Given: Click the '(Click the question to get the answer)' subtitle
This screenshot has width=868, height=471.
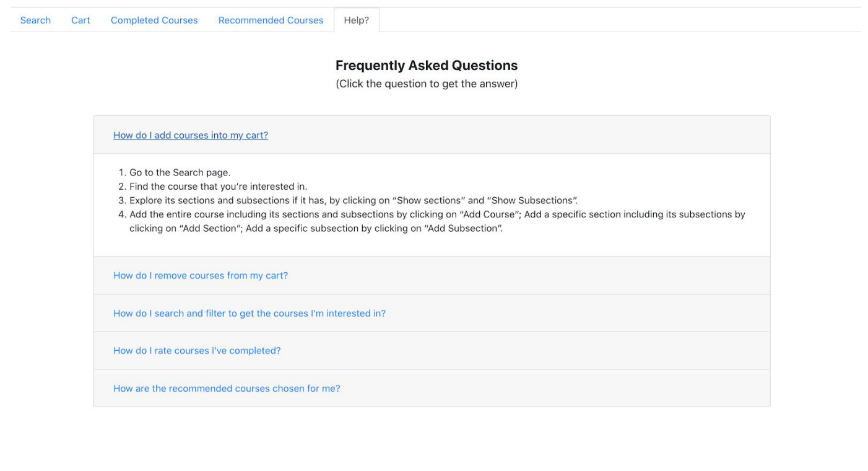Looking at the screenshot, I should click(427, 84).
